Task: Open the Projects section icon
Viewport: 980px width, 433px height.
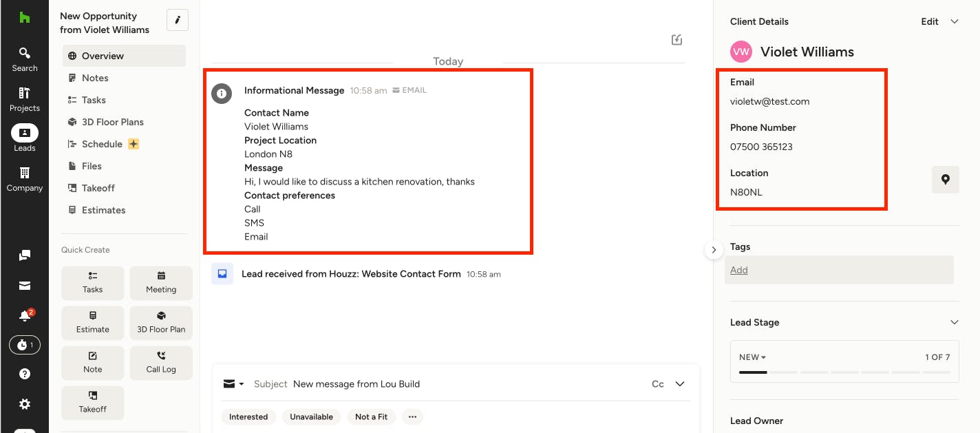Action: coord(24,99)
